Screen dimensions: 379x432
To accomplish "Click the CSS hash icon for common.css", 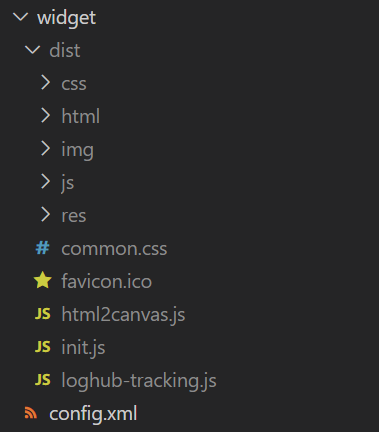I will coord(43,248).
